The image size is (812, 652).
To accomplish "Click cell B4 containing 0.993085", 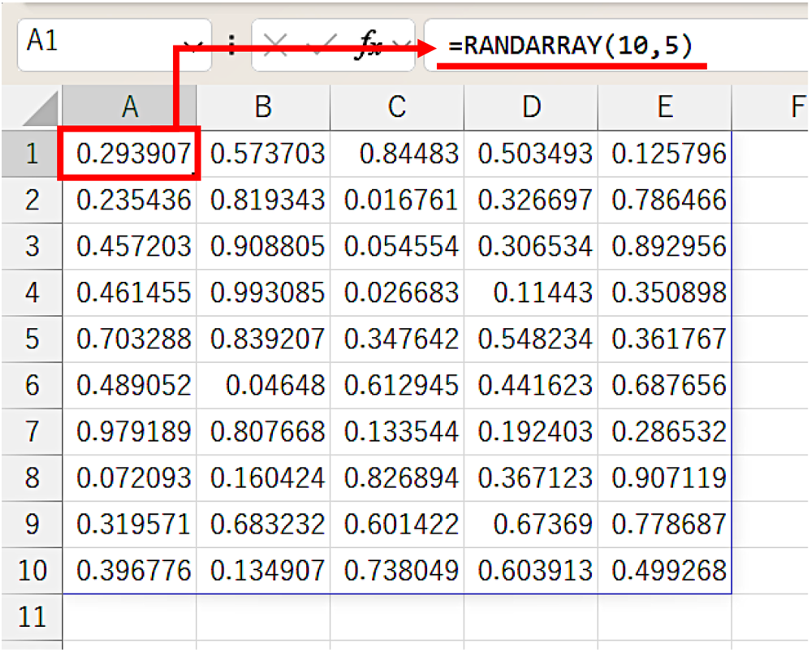I will [263, 292].
